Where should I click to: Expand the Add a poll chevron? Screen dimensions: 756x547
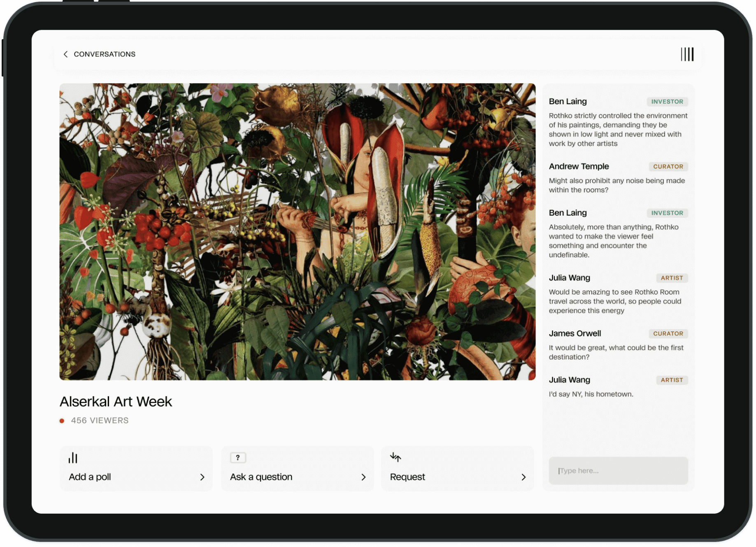[x=202, y=477]
